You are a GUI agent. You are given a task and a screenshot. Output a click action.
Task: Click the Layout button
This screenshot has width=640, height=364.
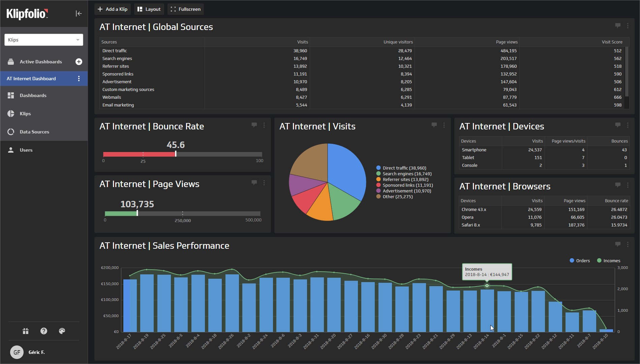pyautogui.click(x=149, y=9)
